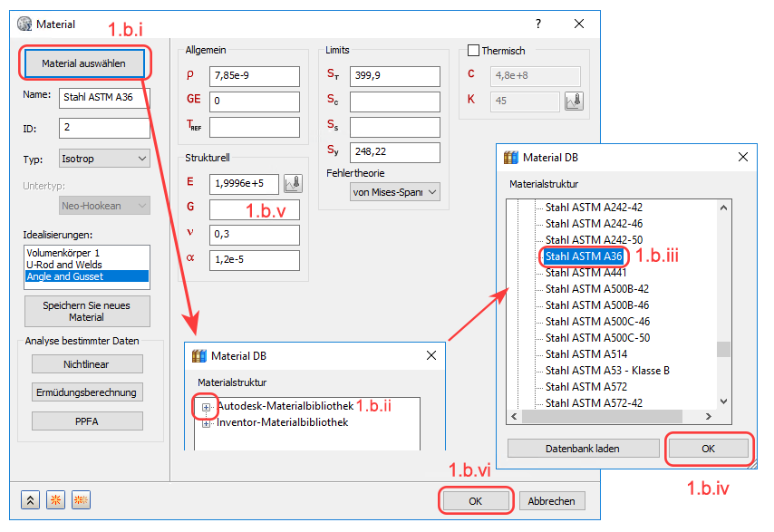Image resolution: width=774 pixels, height=532 pixels.
Task: Click the Material dialog globe title icon
Action: tap(24, 24)
